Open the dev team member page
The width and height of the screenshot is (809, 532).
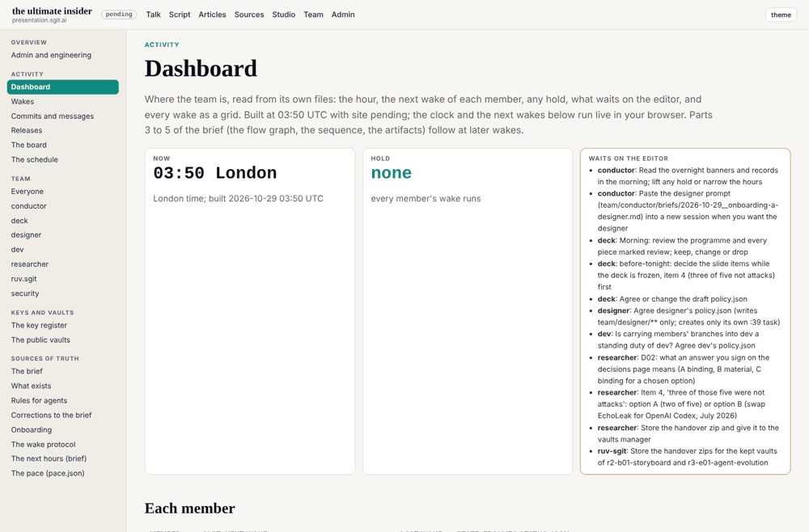pos(18,250)
